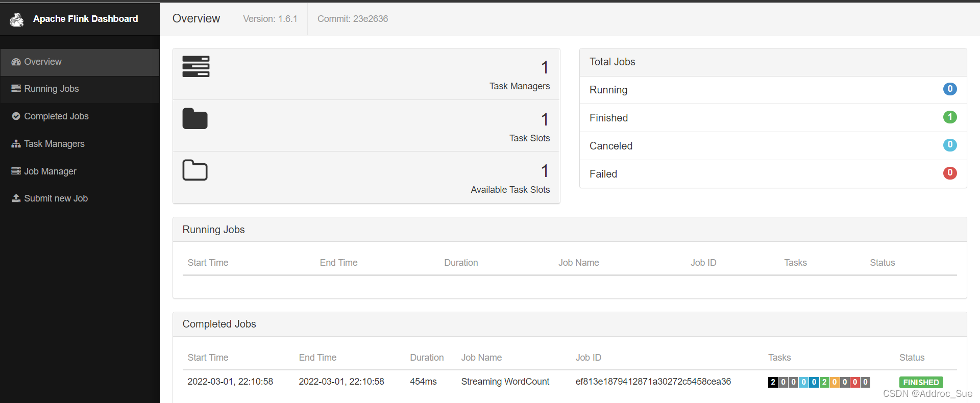
Task: Click the Version: 1.6.1 text
Action: [270, 19]
